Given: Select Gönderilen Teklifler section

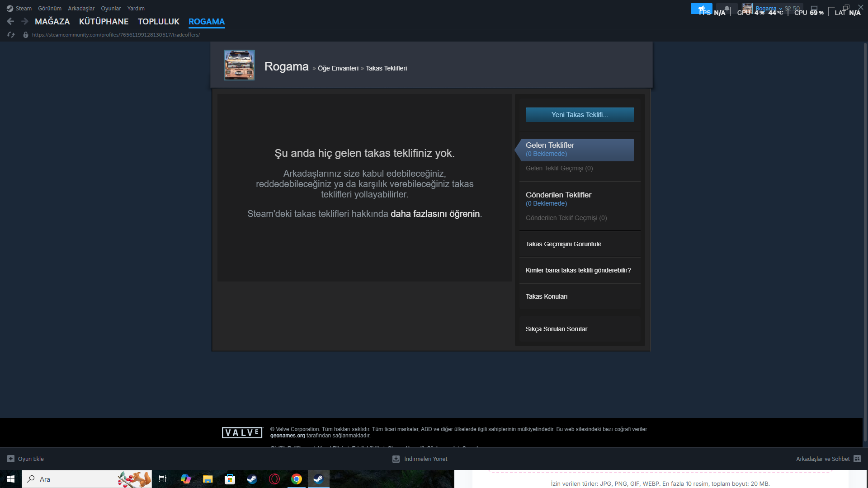Looking at the screenshot, I should tap(559, 199).
